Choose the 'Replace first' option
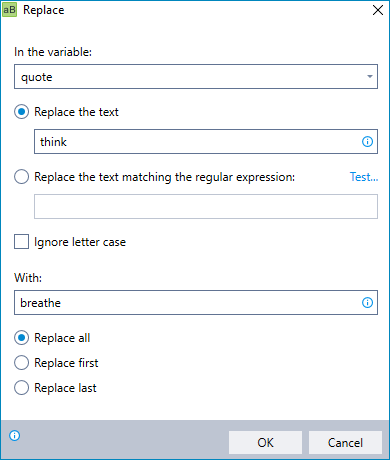The width and height of the screenshot is (390, 460). tap(22, 363)
